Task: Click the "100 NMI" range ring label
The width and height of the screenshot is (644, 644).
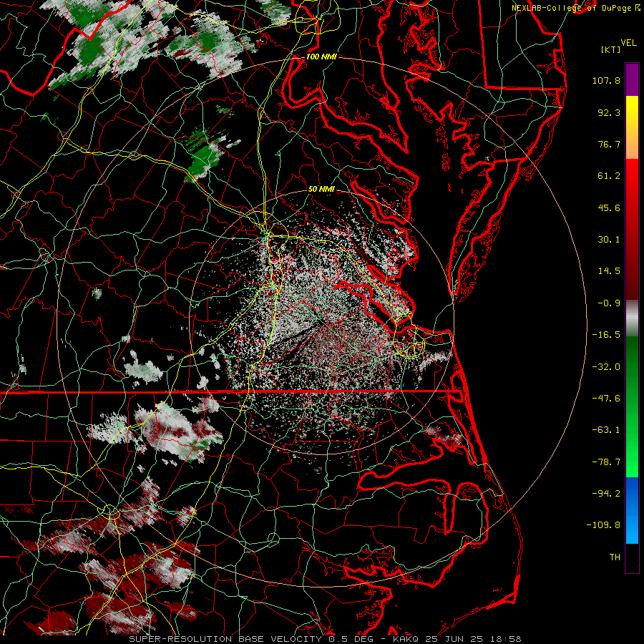Action: (321, 57)
